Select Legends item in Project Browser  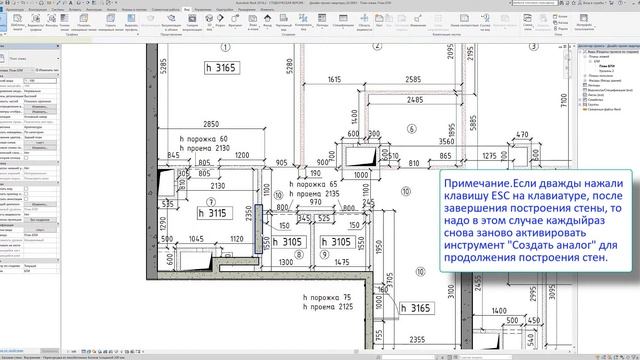(594, 85)
